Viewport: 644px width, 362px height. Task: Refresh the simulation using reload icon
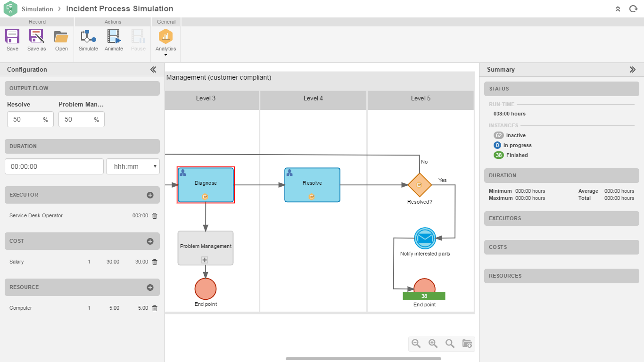633,9
